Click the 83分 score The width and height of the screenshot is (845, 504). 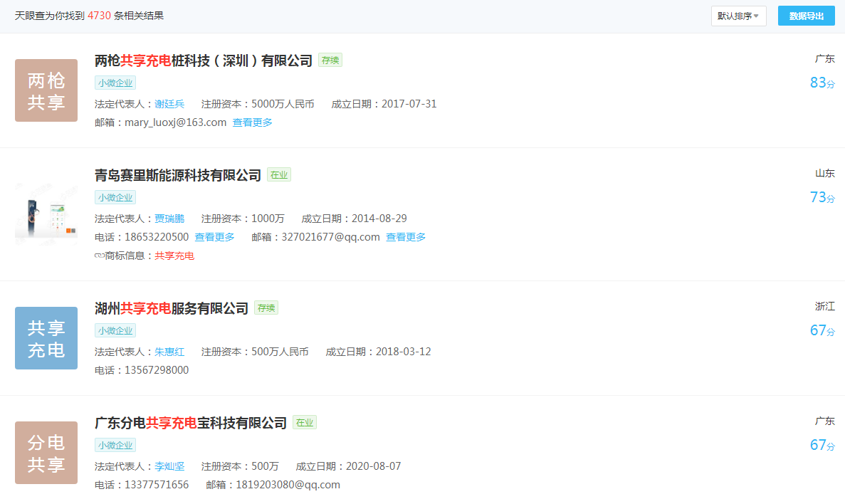[822, 83]
